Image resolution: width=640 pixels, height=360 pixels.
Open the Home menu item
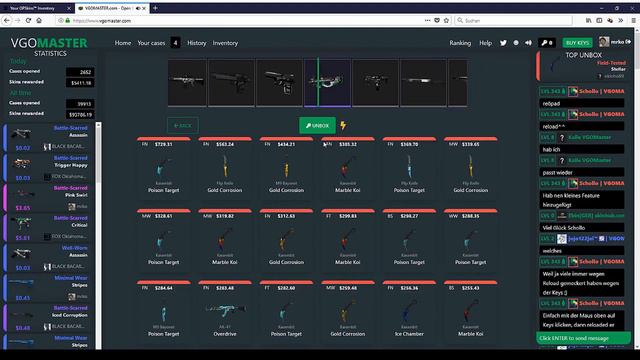123,43
